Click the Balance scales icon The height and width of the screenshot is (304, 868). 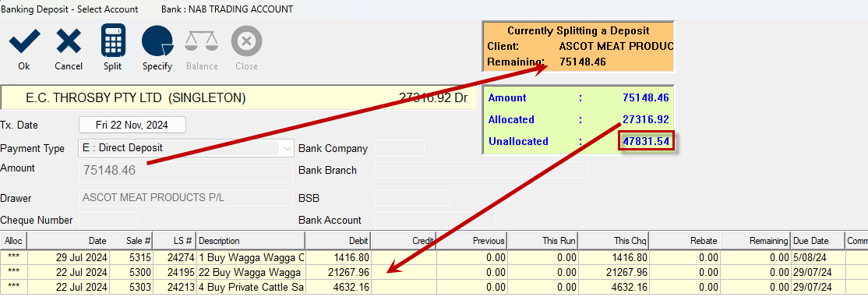tap(202, 42)
